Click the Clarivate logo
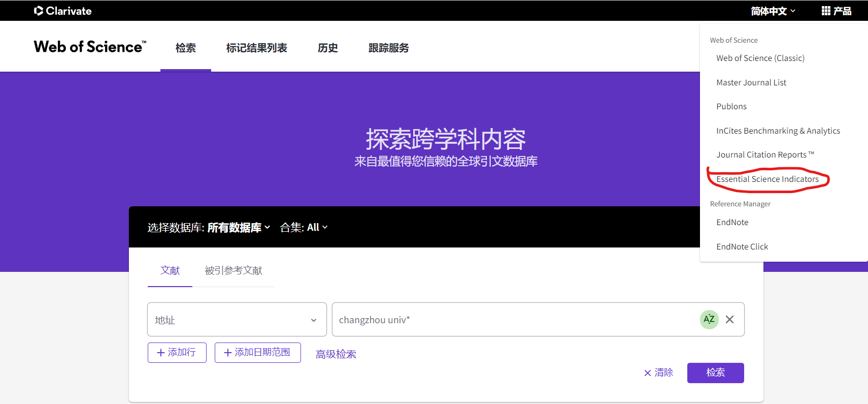 62,11
